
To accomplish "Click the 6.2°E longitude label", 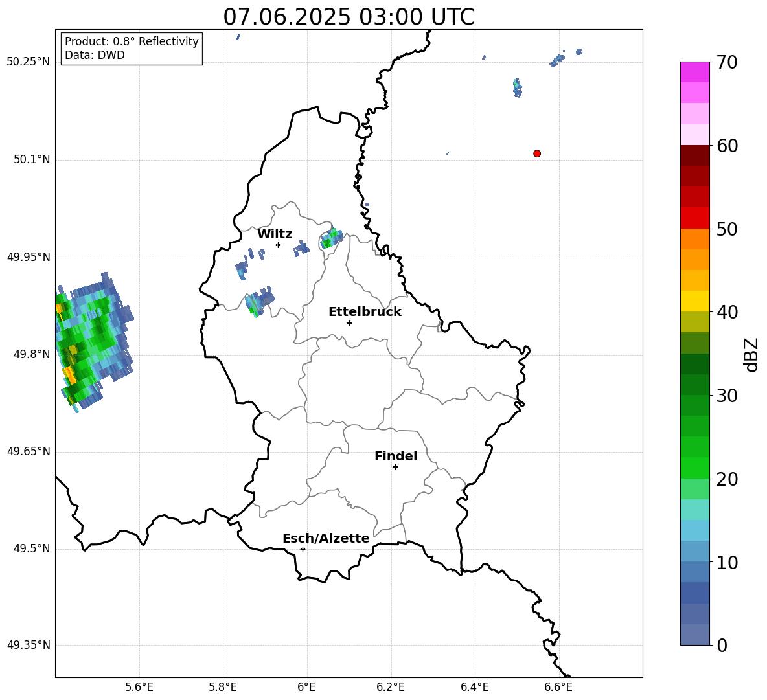I will pyautogui.click(x=391, y=687).
